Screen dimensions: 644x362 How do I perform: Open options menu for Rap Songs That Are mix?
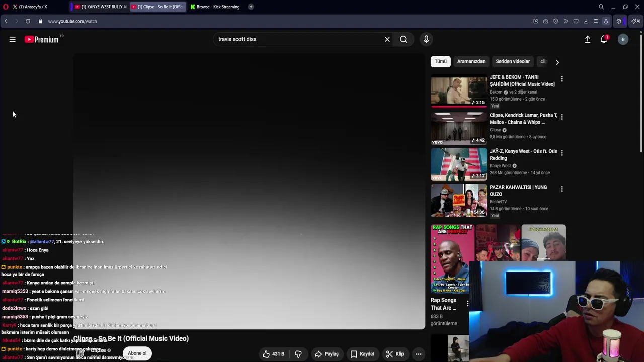[x=467, y=303]
